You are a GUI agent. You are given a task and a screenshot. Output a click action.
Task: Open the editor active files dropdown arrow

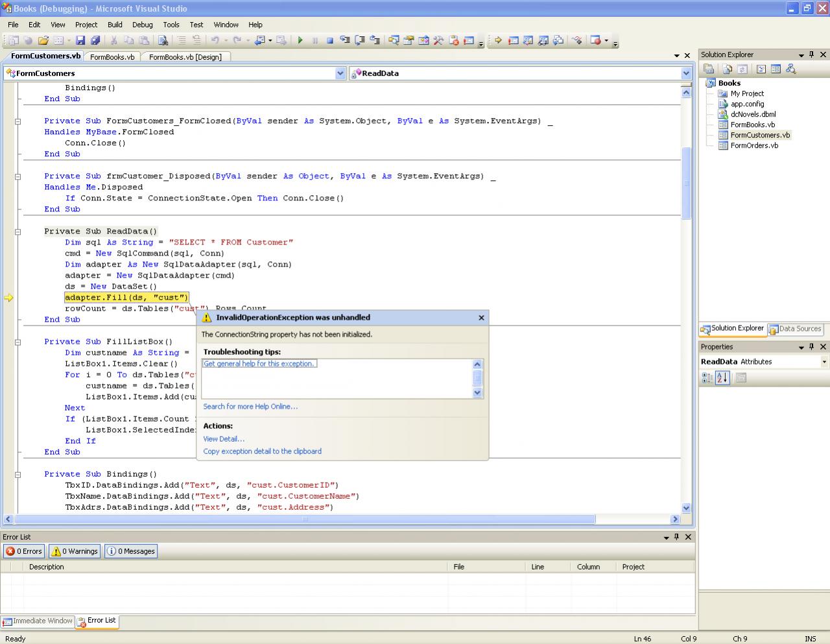click(x=677, y=56)
